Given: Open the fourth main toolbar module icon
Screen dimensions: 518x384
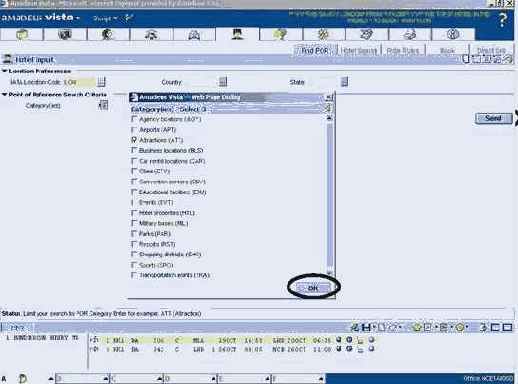Looking at the screenshot, I should pos(151,34).
